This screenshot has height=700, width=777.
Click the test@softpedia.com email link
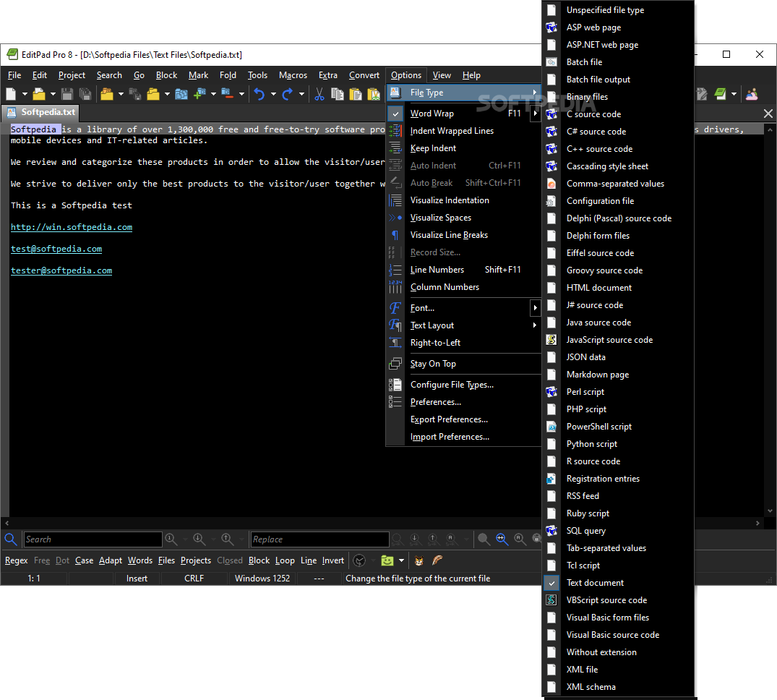point(56,249)
